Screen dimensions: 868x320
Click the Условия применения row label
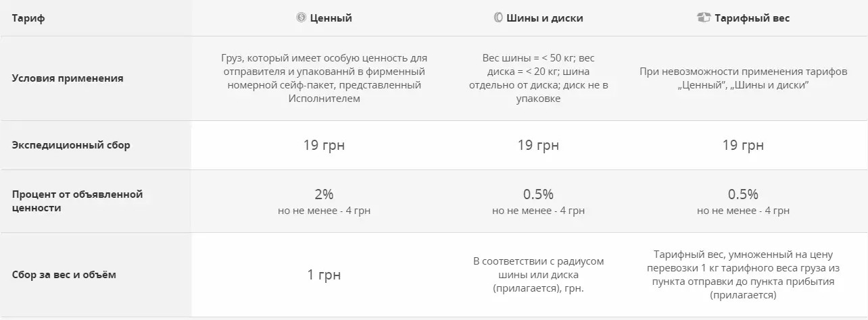(x=68, y=78)
